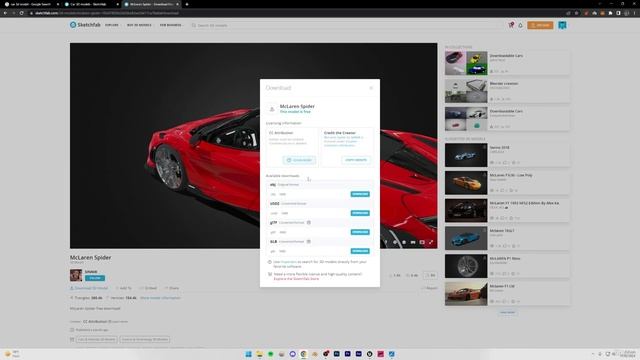The width and height of the screenshot is (640, 360).
Task: Click View more under suggested models
Action: 507,312
